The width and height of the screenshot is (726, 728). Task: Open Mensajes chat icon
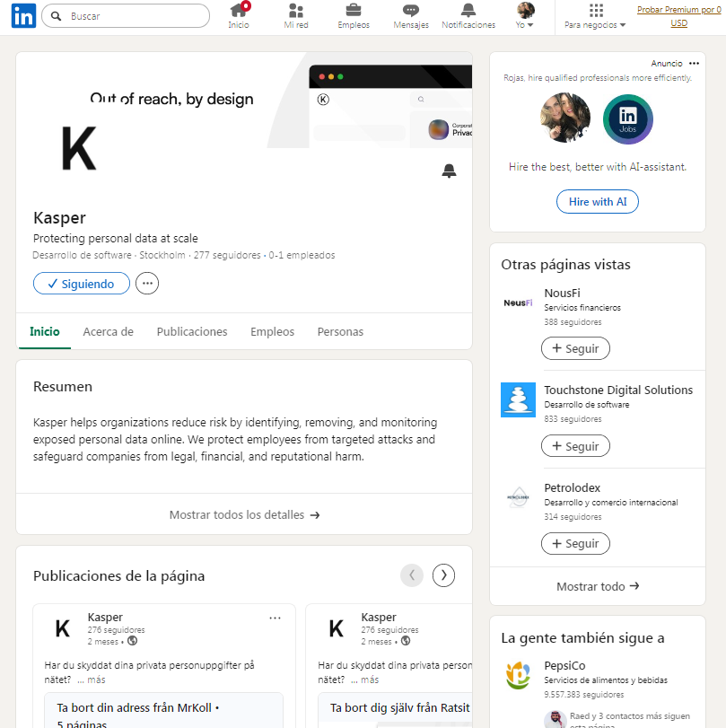pyautogui.click(x=411, y=16)
